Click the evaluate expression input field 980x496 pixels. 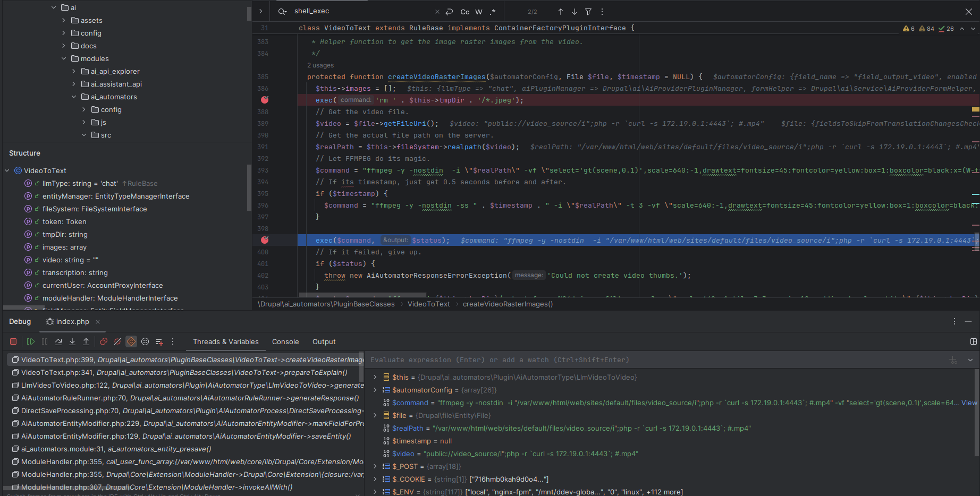pyautogui.click(x=656, y=360)
